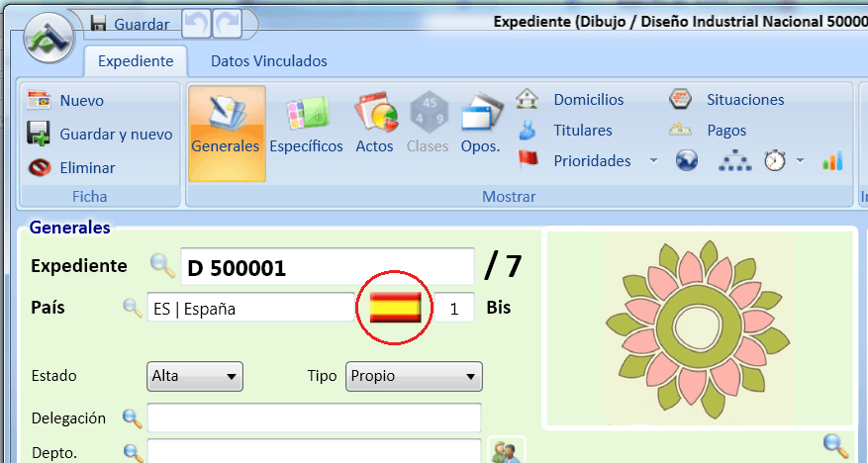868x463 pixels.
Task: Show the Específicos section
Action: click(x=306, y=125)
